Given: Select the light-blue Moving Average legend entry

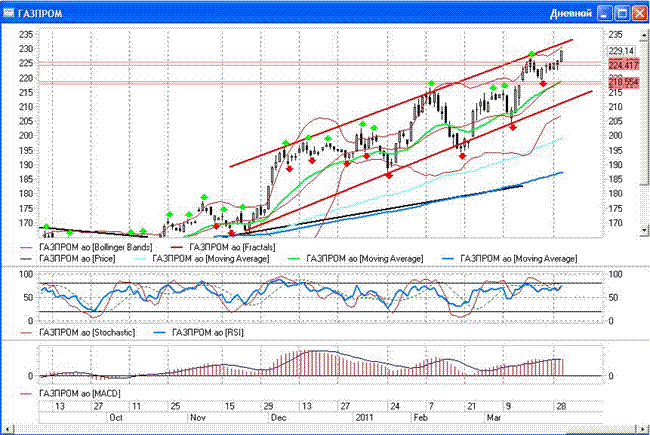Looking at the screenshot, I should [203, 259].
